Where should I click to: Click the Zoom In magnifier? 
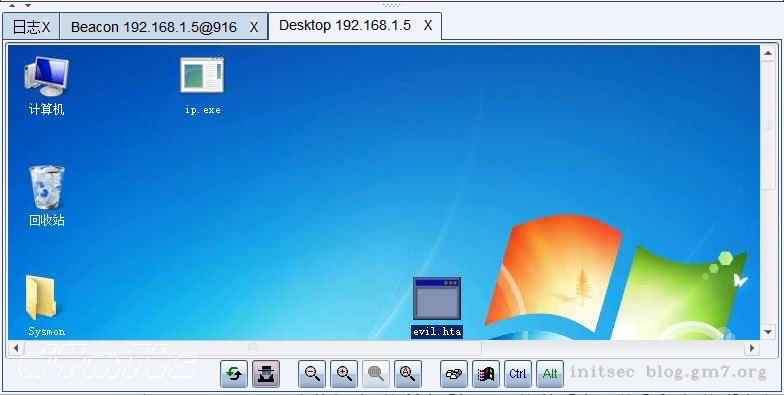coord(344,374)
